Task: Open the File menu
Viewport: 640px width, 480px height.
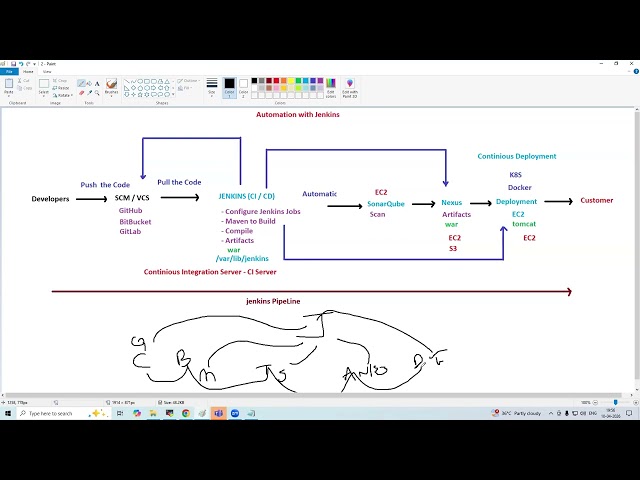Action: click(9, 71)
